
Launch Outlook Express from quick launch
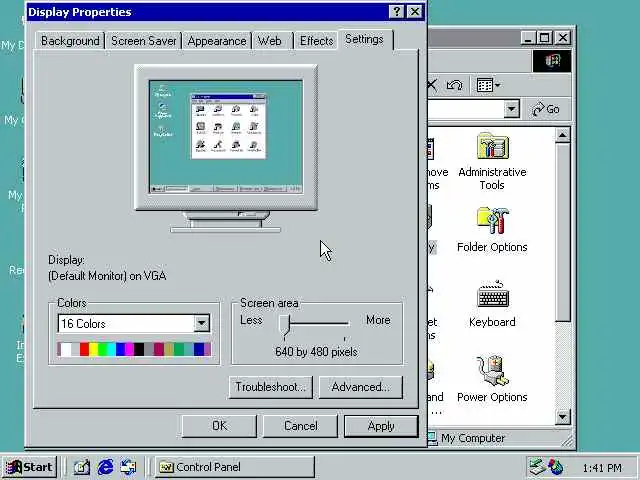(129, 467)
